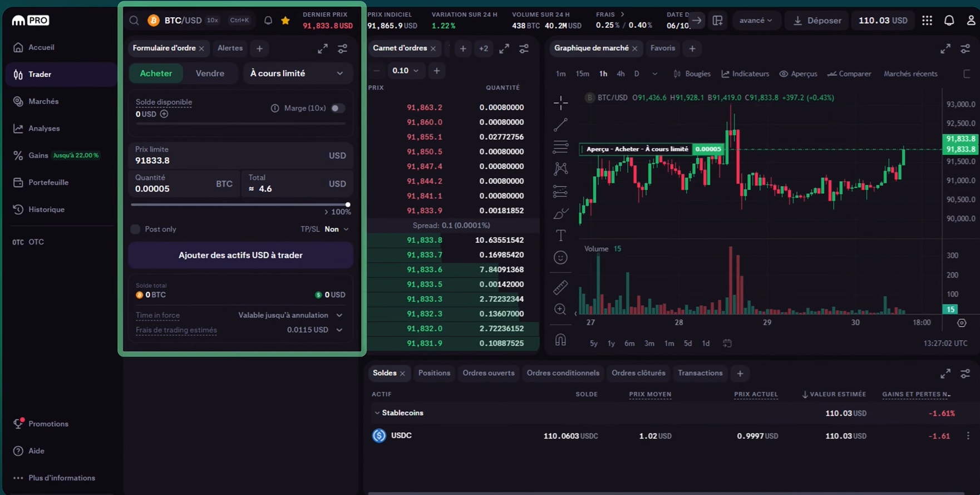Decrease order book grouping with the minus
Image resolution: width=980 pixels, height=495 pixels.
click(x=377, y=71)
